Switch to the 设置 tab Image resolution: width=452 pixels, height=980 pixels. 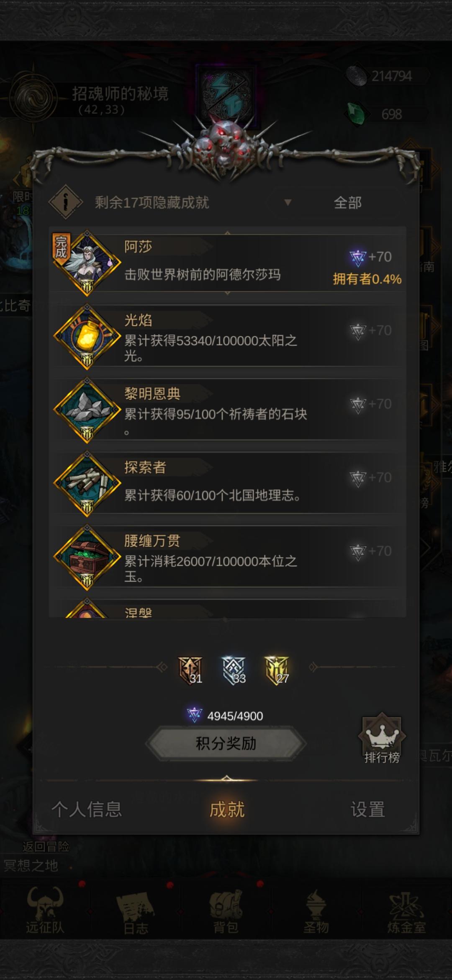(367, 809)
